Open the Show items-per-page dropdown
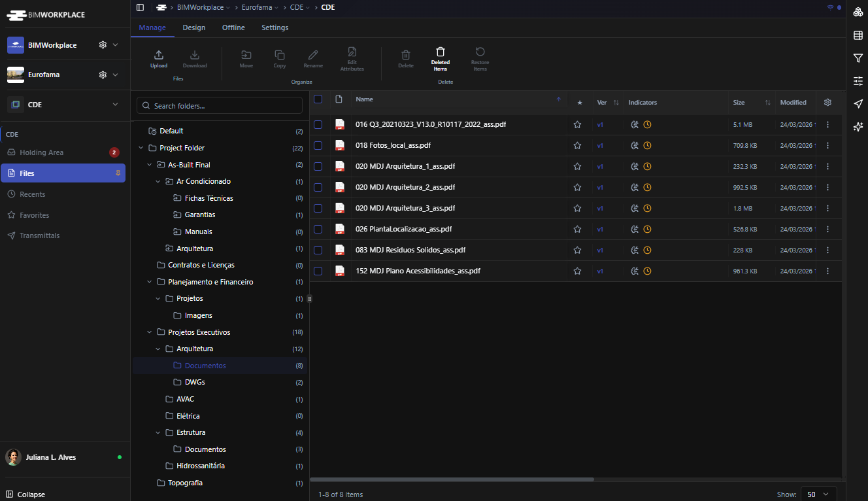 tap(819, 494)
